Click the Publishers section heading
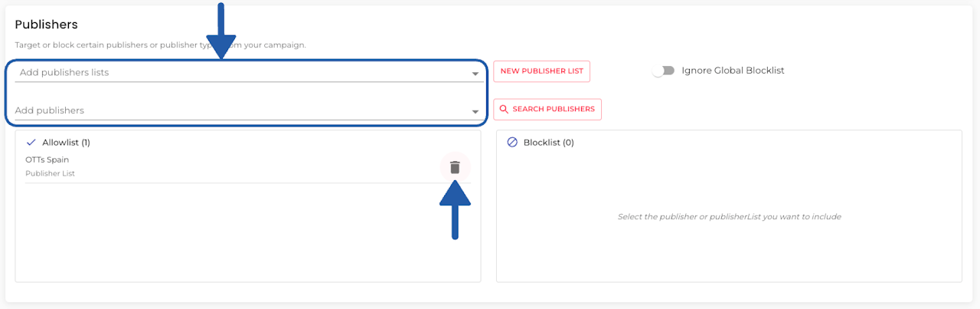Viewport: 980px width, 309px height. click(x=47, y=25)
